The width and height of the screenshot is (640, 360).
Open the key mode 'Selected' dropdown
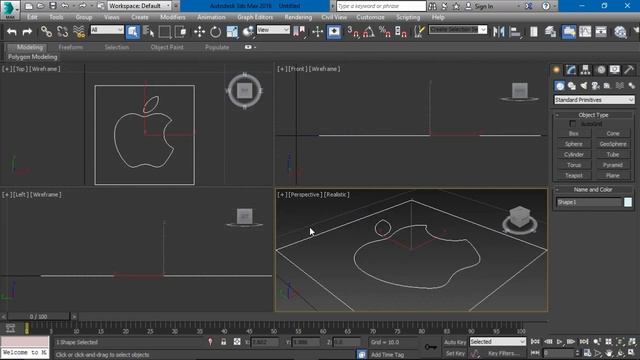498,342
